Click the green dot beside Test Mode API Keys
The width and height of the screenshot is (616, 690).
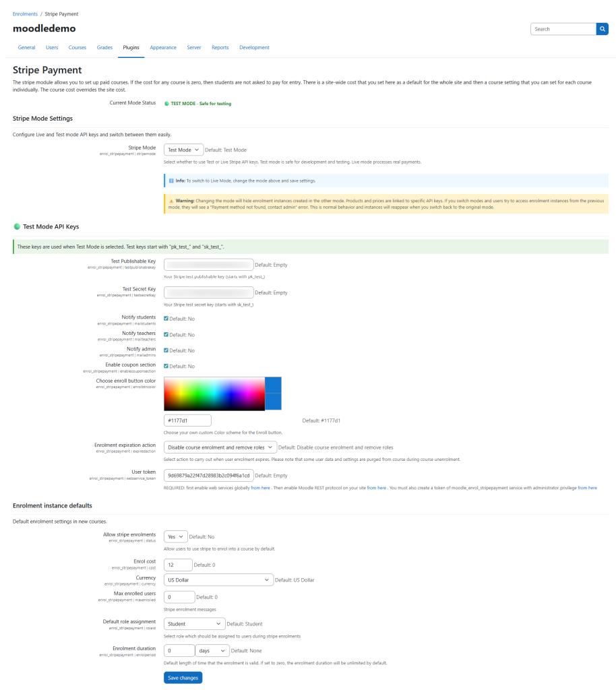click(17, 226)
